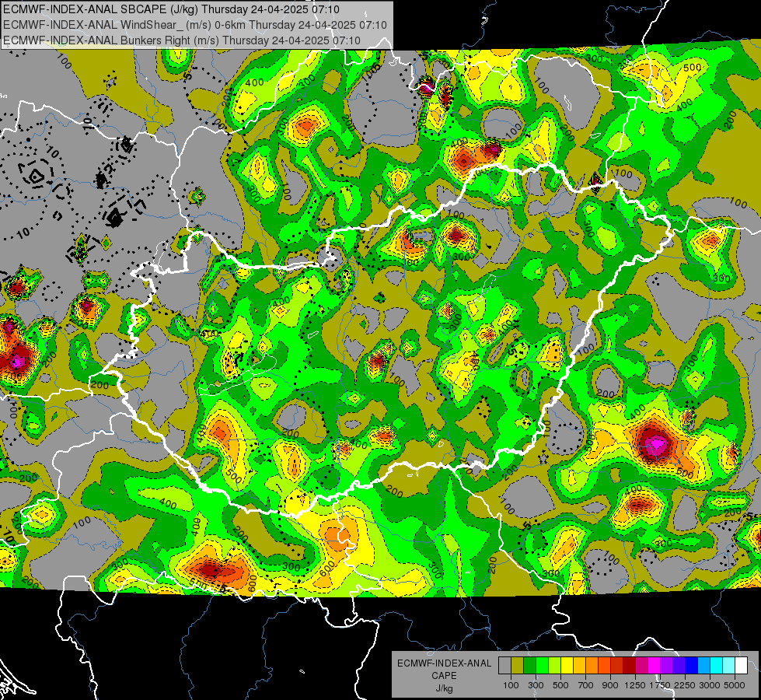Click legend value 3000

pos(710,685)
